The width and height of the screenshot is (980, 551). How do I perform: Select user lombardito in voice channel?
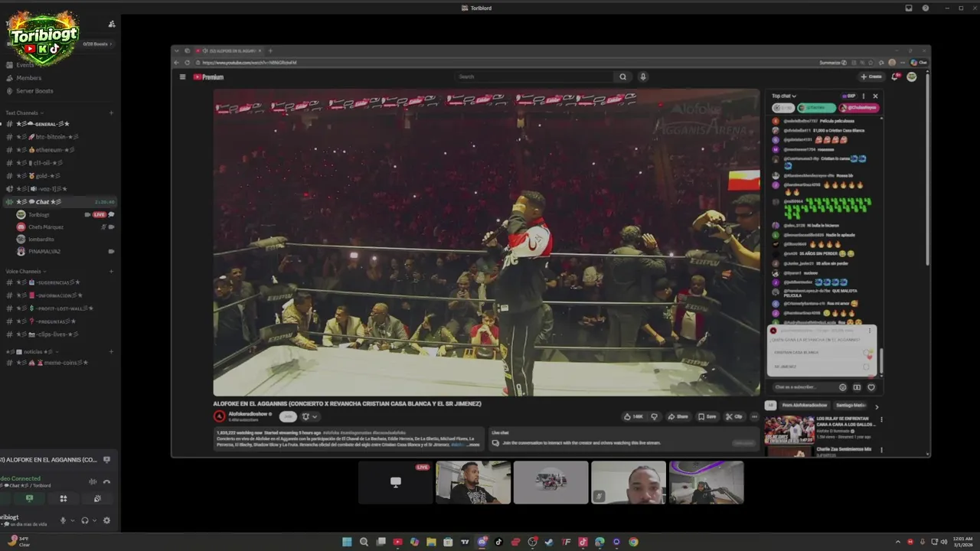[41, 239]
